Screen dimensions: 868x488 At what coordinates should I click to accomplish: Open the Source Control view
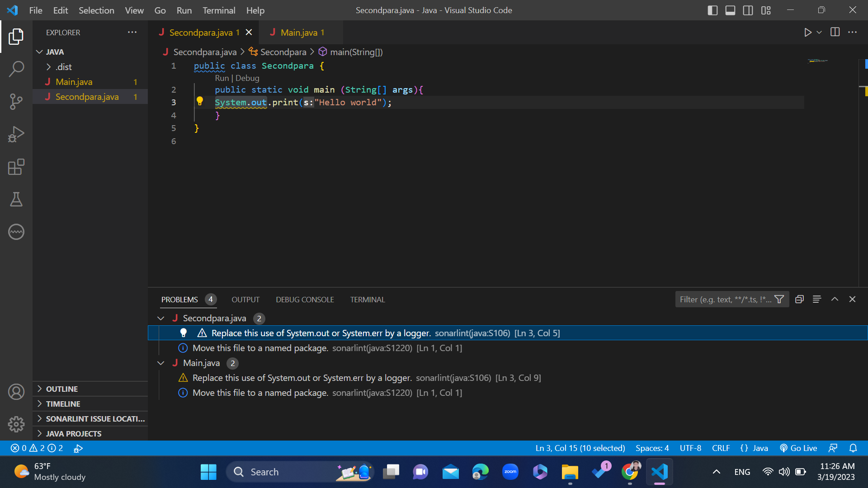pos(16,102)
